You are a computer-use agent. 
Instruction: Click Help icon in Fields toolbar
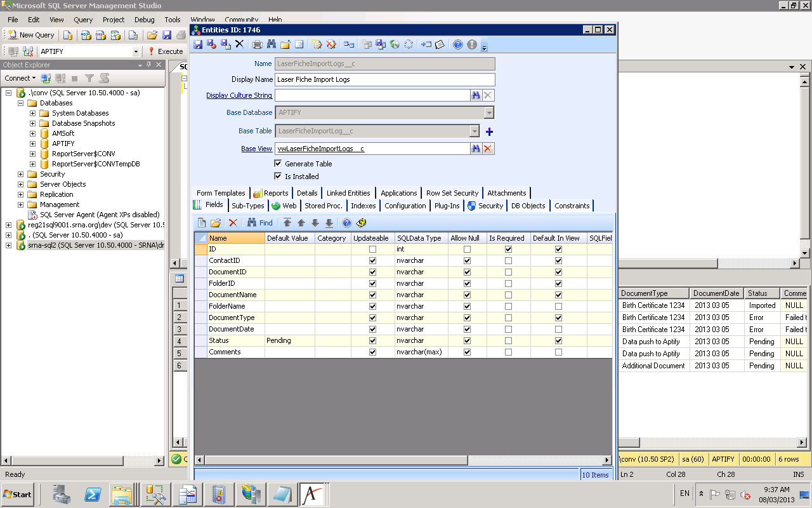(x=347, y=223)
